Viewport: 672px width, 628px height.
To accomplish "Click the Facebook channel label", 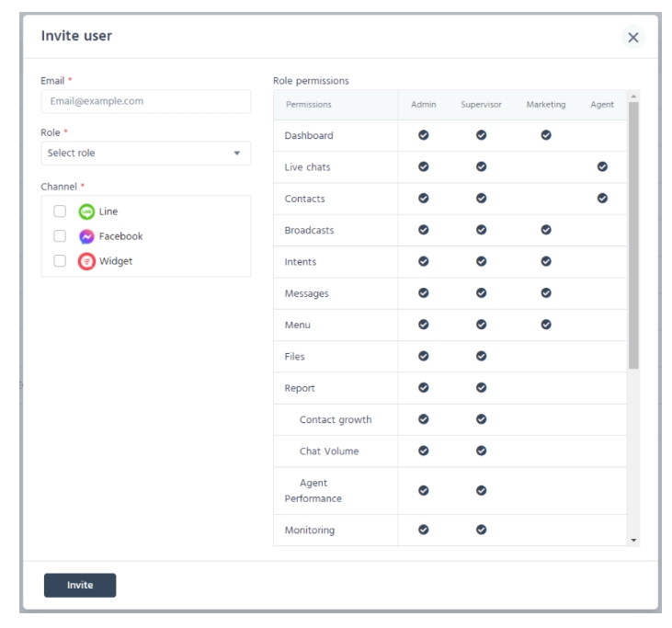I will point(120,236).
